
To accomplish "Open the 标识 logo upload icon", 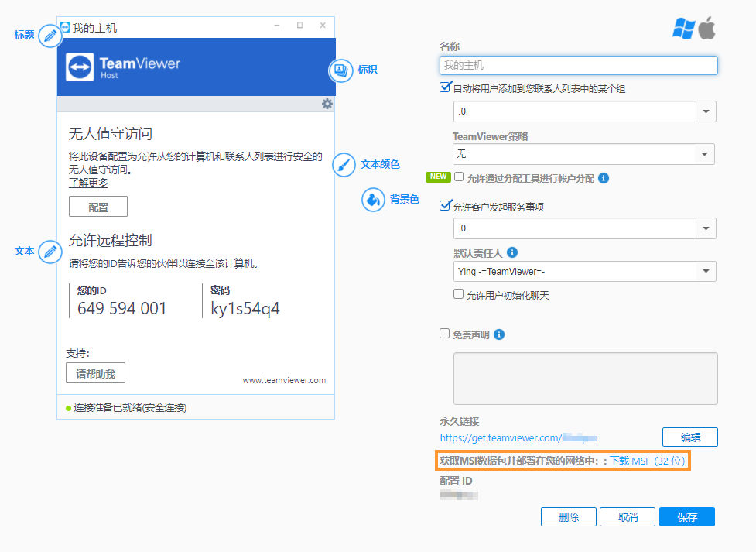I will point(340,70).
